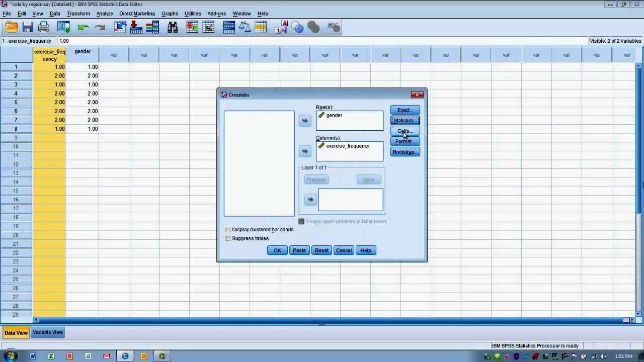Screen dimensions: 644x362
Task: Enable Suppress tables checkbox
Action: 228,238
